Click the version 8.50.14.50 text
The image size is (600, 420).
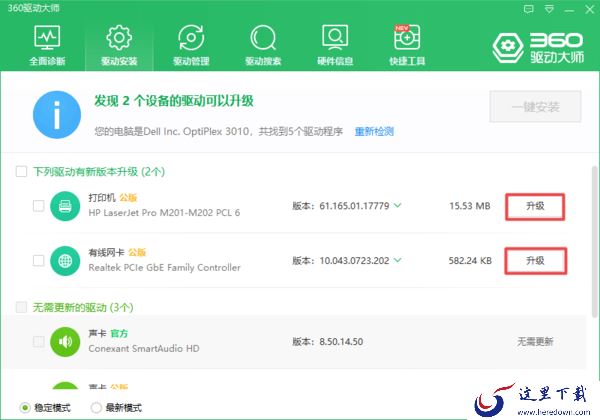click(341, 342)
